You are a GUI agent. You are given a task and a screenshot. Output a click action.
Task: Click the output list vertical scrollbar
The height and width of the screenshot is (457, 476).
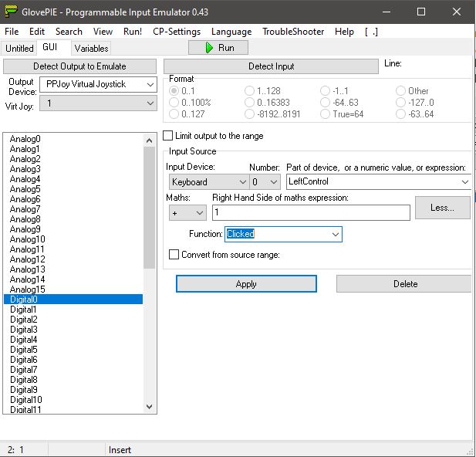pyautogui.click(x=150, y=208)
